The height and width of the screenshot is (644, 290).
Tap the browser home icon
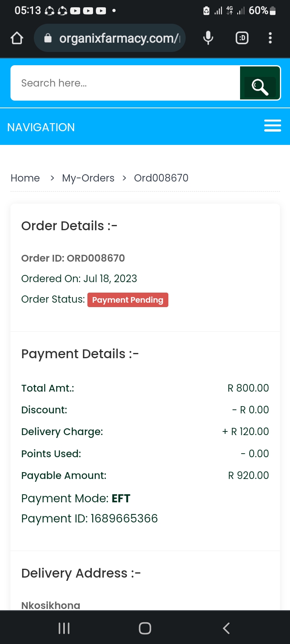click(17, 38)
